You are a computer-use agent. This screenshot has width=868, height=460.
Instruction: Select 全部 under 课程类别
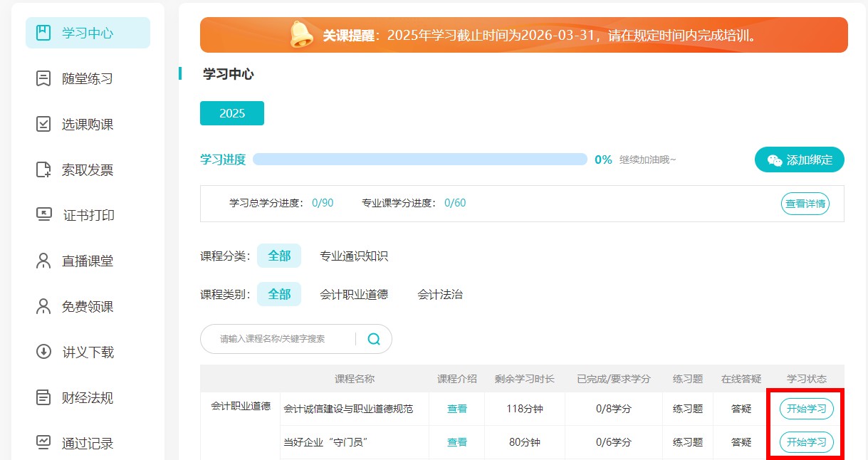[279, 294]
